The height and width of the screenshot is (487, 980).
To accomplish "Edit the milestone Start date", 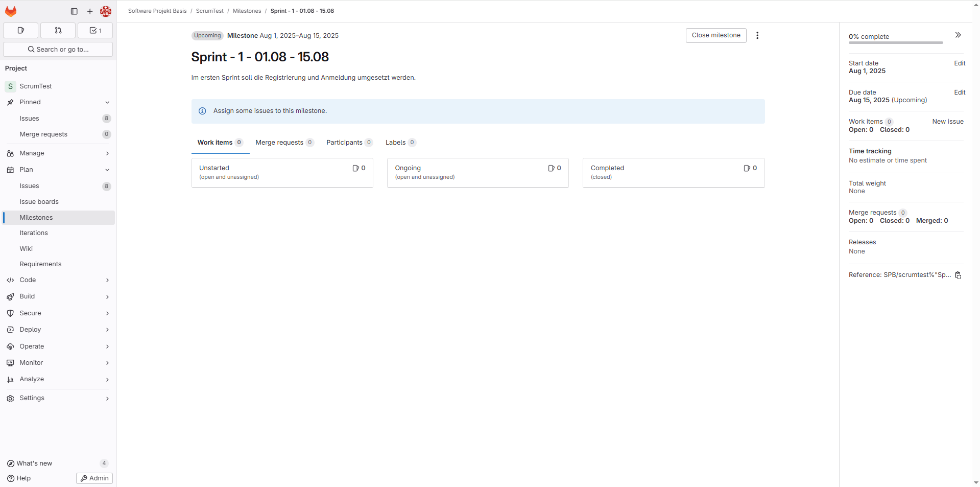I will tap(960, 63).
